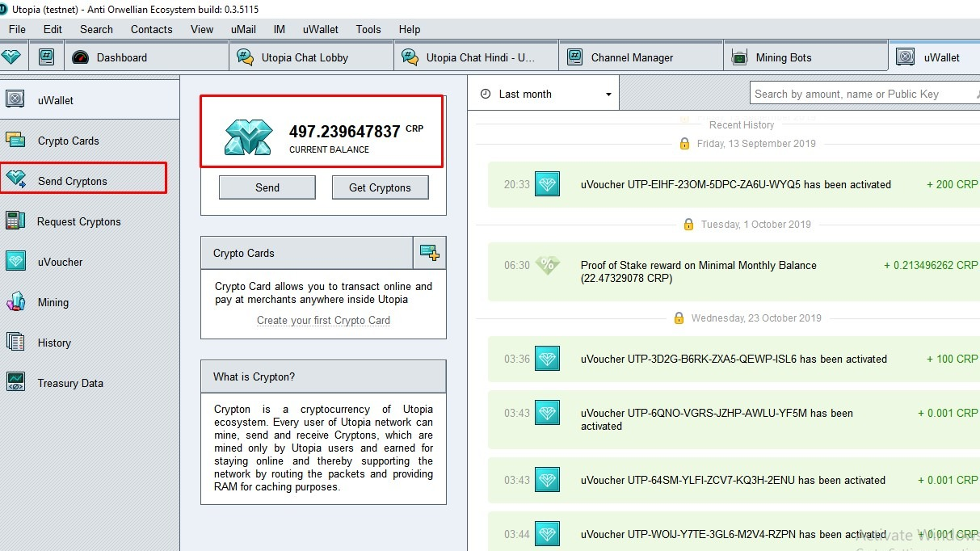Expand the Last month period dropdown
This screenshot has width=980, height=551.
(x=544, y=94)
